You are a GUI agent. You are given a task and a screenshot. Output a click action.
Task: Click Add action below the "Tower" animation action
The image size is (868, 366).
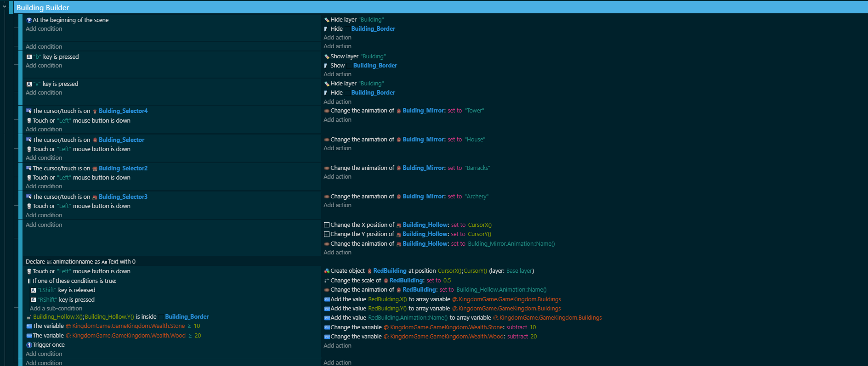337,120
